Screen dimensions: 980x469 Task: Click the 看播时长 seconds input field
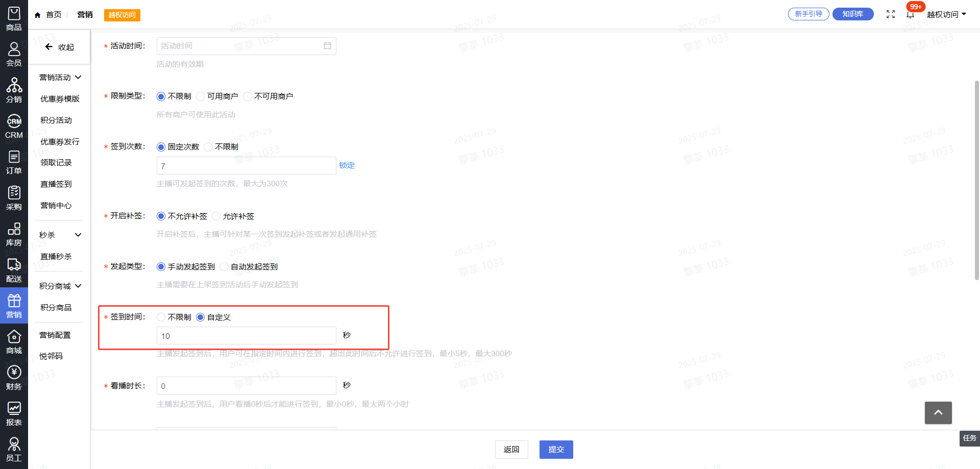pos(246,386)
